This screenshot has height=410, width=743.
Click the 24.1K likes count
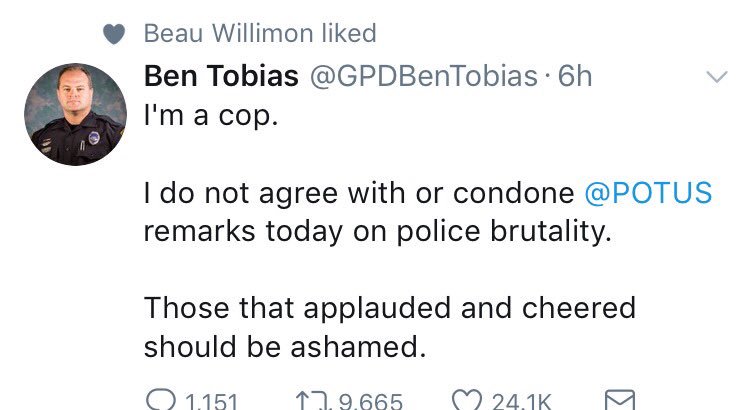click(522, 402)
